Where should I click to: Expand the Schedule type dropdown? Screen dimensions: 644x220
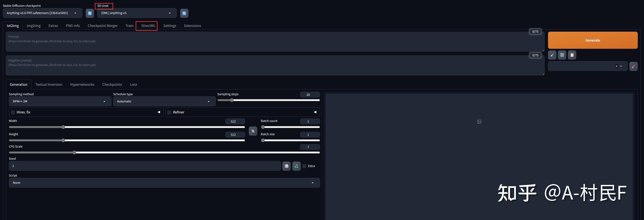[164, 101]
